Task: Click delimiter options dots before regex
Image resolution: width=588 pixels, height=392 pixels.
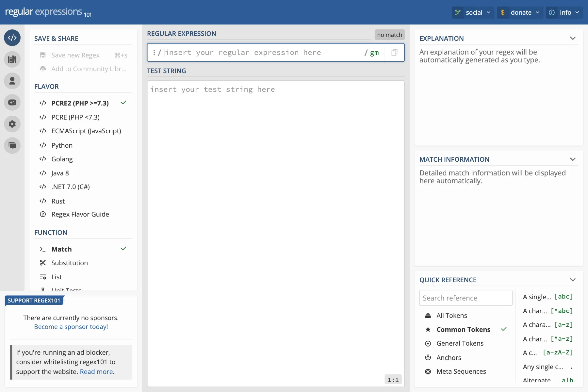Action: 154,53
